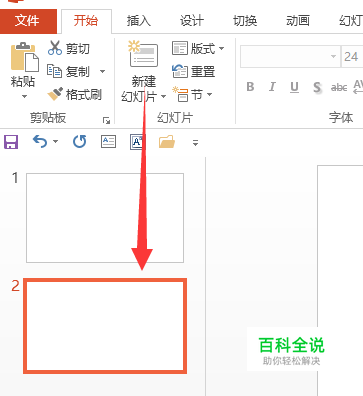Click the Open folder icon in quick toolbar
The height and width of the screenshot is (396, 363).
167,142
